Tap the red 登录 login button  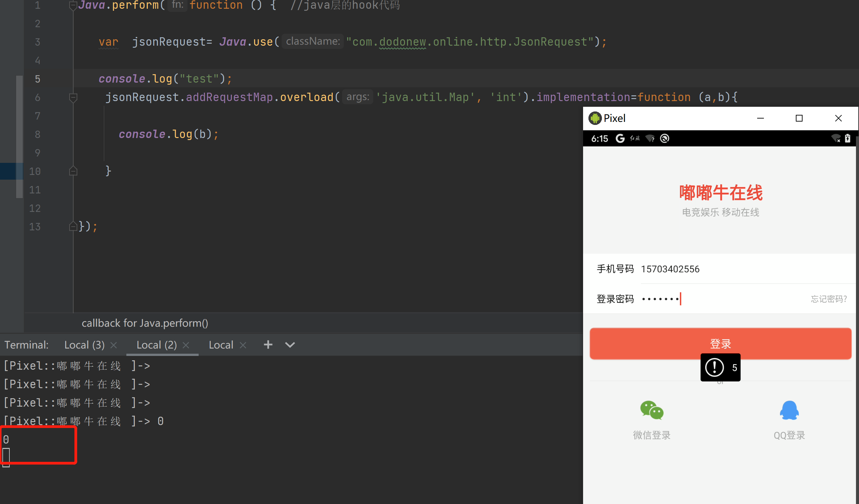coord(720,343)
